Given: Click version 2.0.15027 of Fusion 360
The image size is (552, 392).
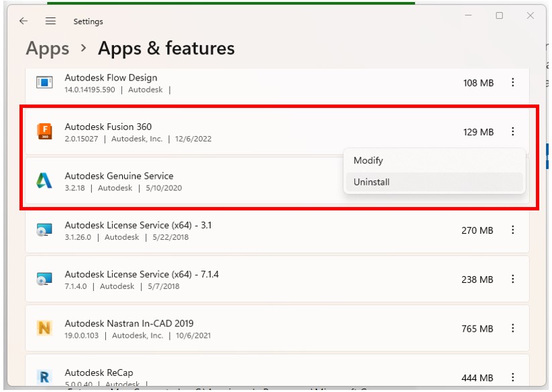Looking at the screenshot, I should point(81,139).
